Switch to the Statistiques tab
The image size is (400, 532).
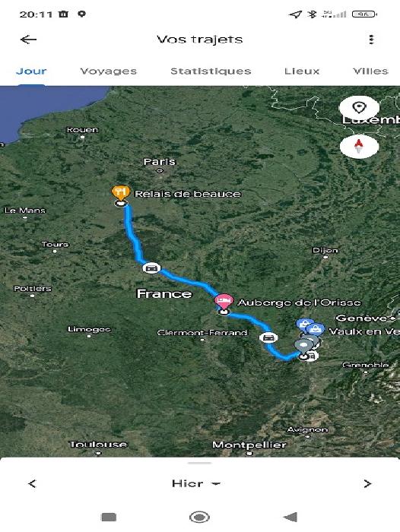click(211, 71)
